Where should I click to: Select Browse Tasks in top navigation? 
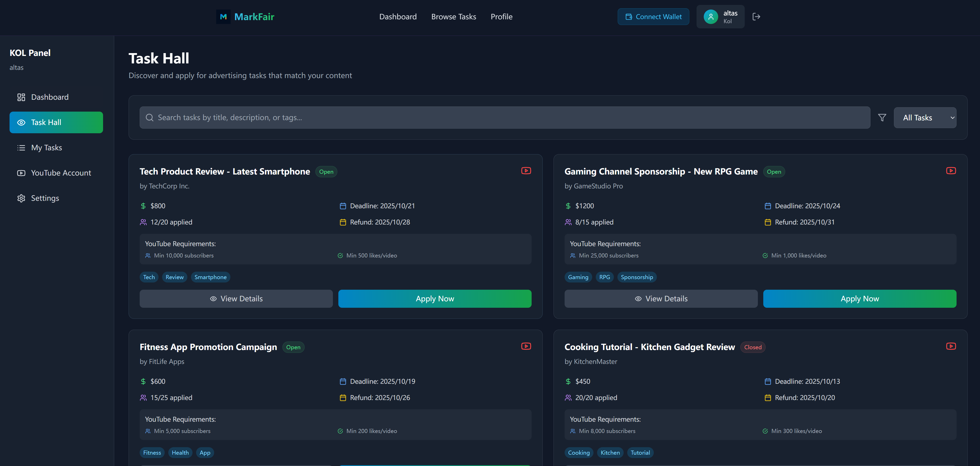(x=454, y=17)
